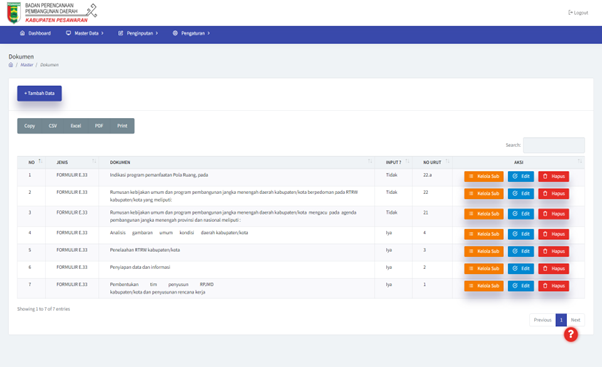Click the Tambah Data button
The height and width of the screenshot is (367, 602).
pos(39,93)
